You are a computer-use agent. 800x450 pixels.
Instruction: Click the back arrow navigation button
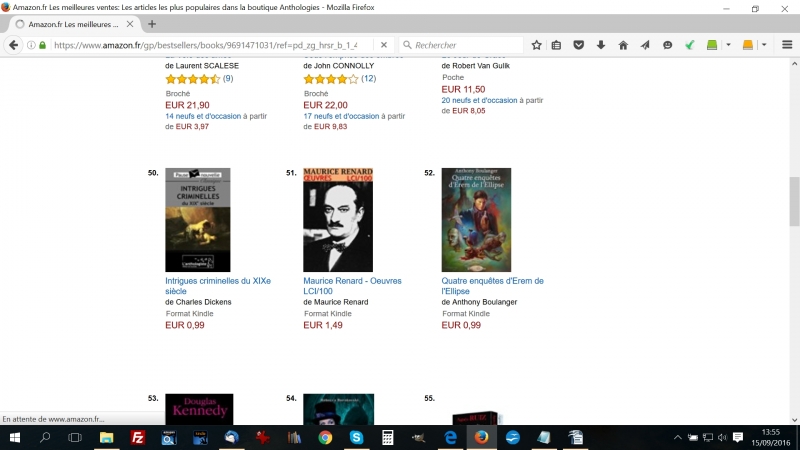(14, 45)
